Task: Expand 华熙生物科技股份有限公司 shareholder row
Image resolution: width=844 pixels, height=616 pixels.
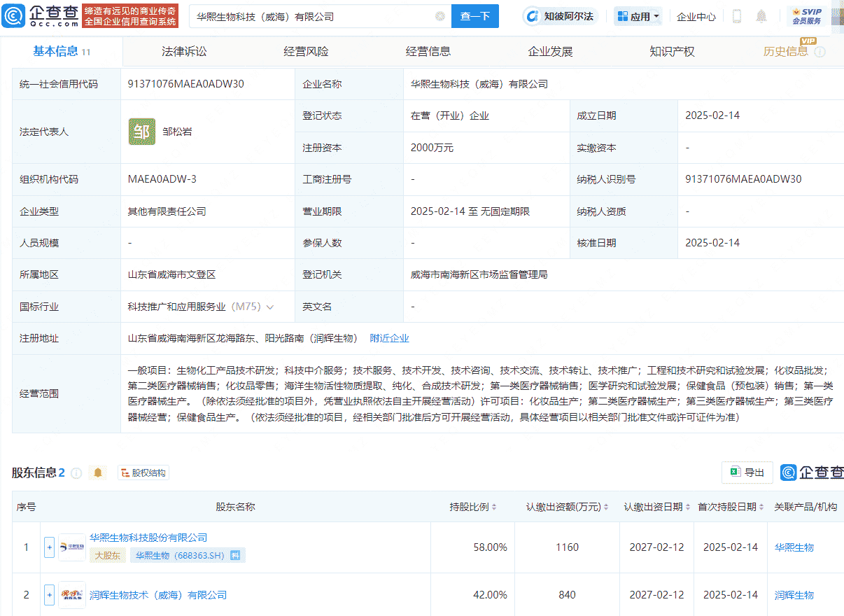Action: tap(49, 547)
